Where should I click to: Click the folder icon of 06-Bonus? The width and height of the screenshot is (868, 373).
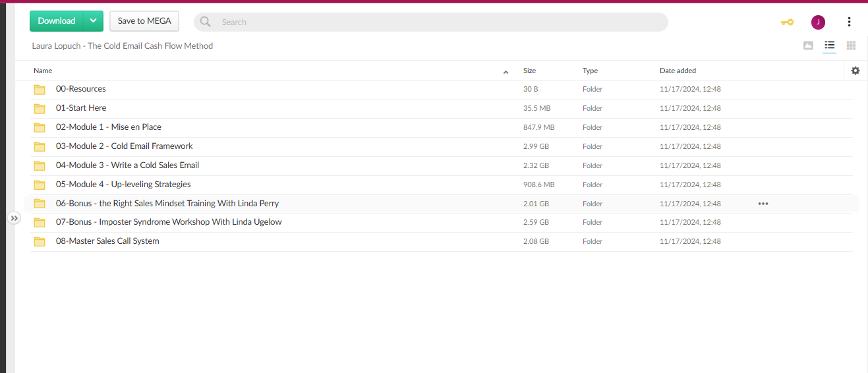(x=40, y=204)
